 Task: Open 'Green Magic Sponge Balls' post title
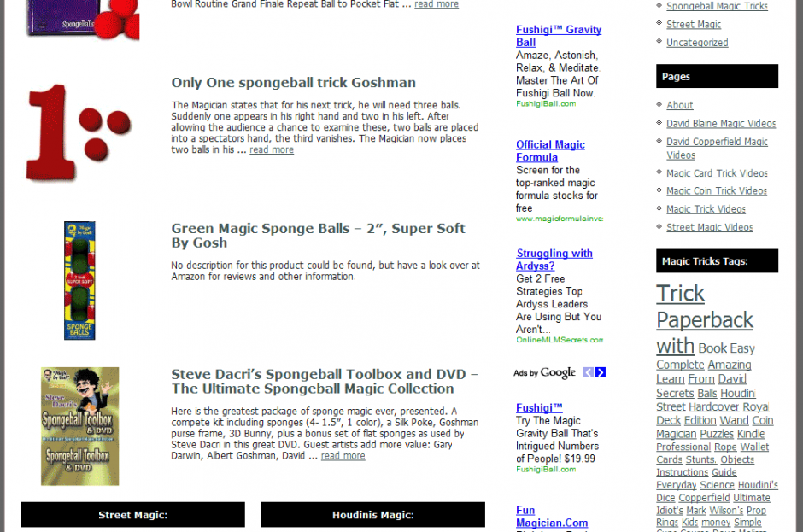318,235
